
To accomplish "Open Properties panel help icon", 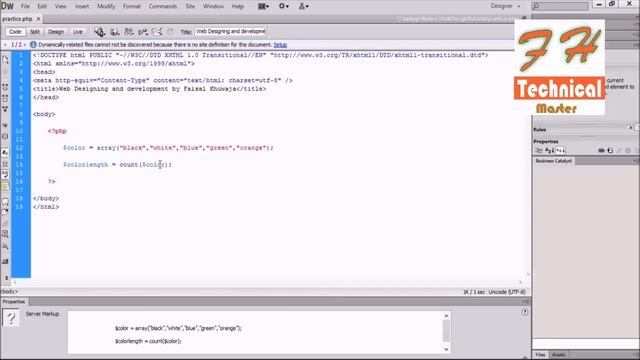I will point(525,312).
